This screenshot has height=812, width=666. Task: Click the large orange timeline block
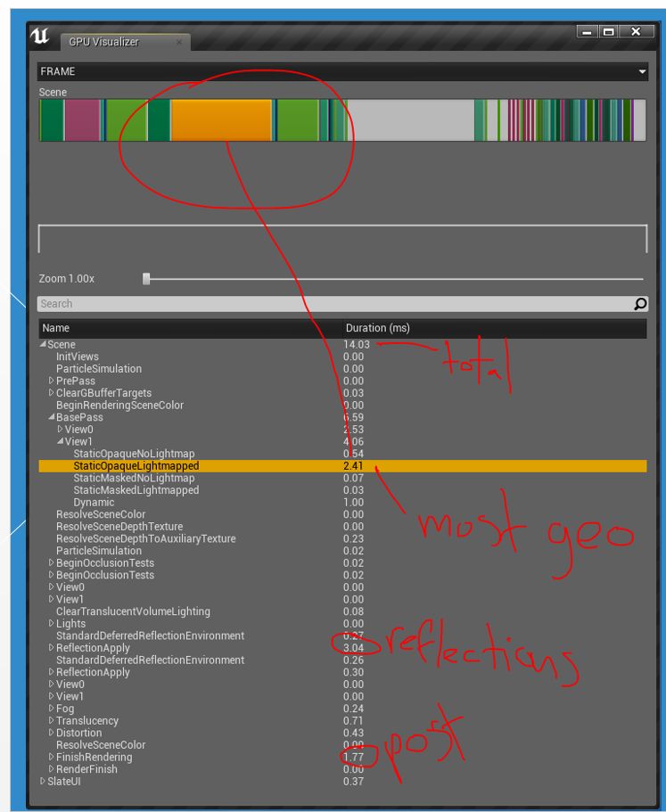(221, 120)
